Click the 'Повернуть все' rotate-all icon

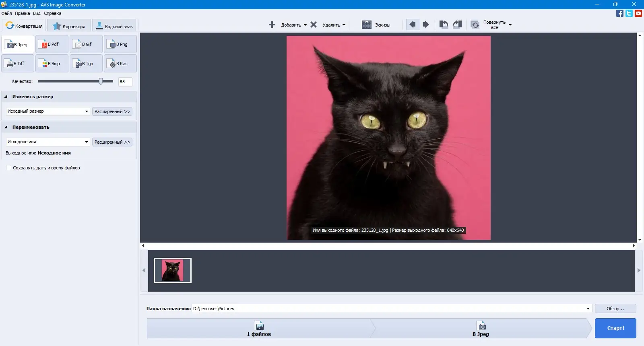[x=475, y=25]
